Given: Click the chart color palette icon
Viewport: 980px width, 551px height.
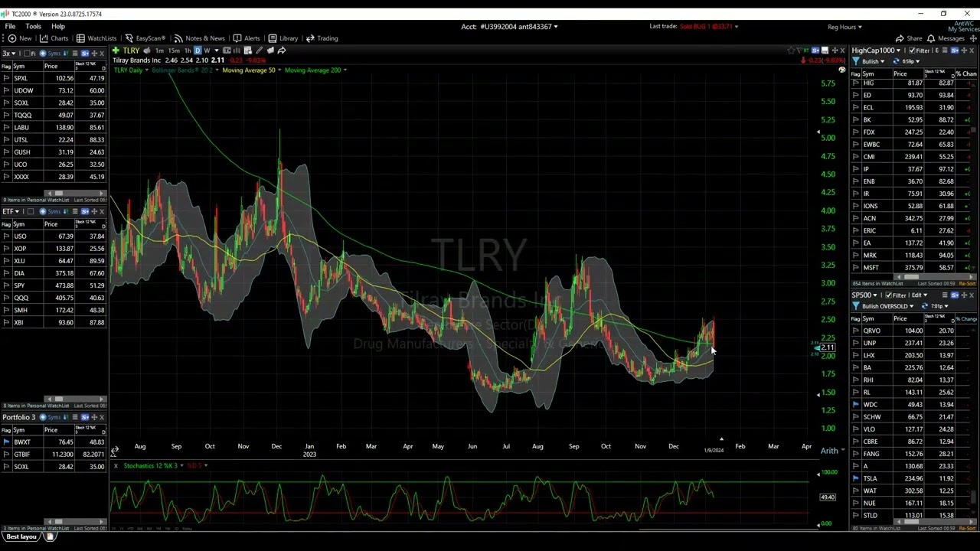Looking at the screenshot, I should pos(841,70).
